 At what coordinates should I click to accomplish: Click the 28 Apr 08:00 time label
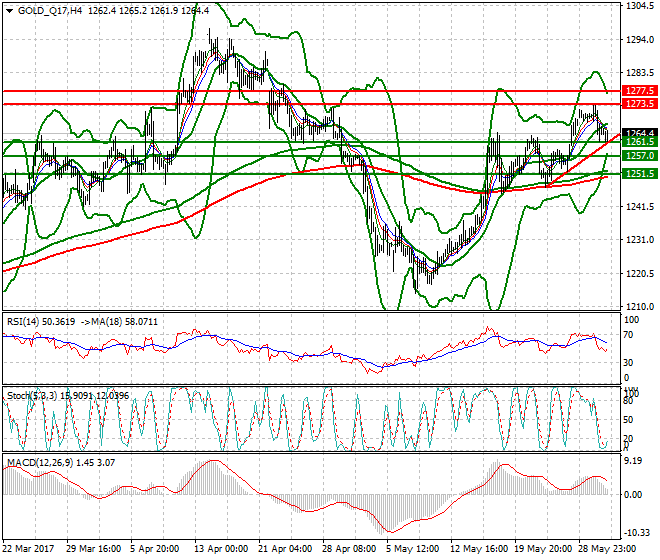click(x=349, y=549)
